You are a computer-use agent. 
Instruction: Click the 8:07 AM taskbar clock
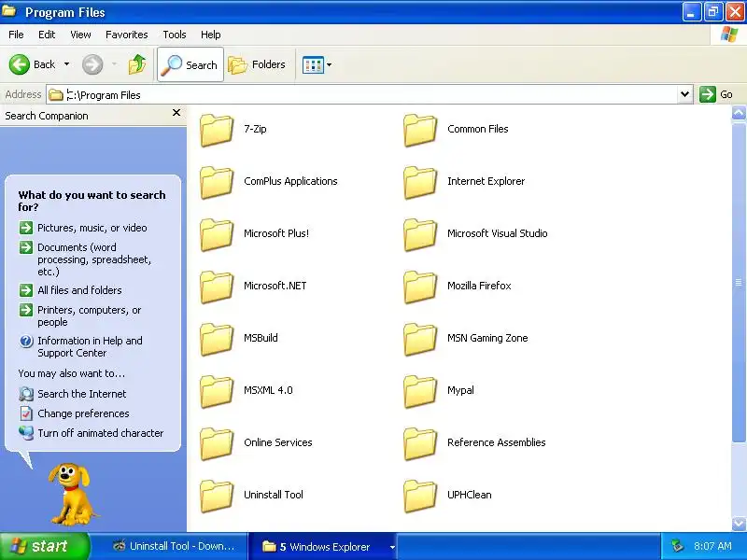(712, 546)
